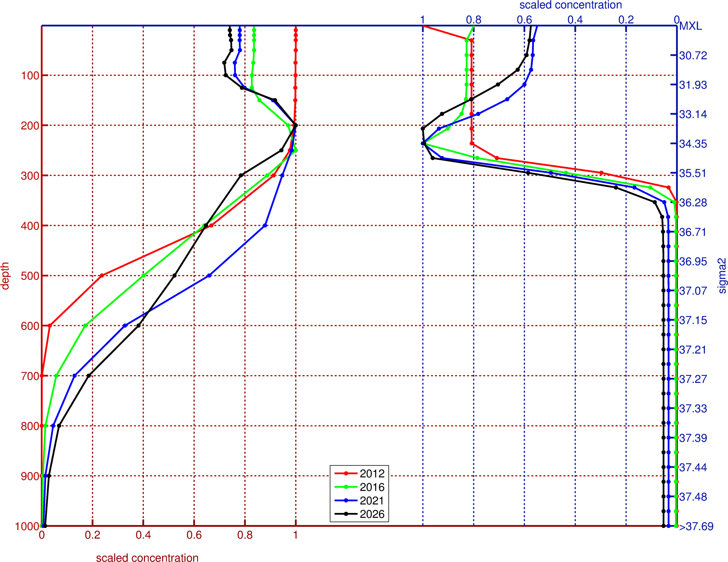This screenshot has width=728, height=562.
Task: Click the 2026 legend entry label
Action: [372, 514]
